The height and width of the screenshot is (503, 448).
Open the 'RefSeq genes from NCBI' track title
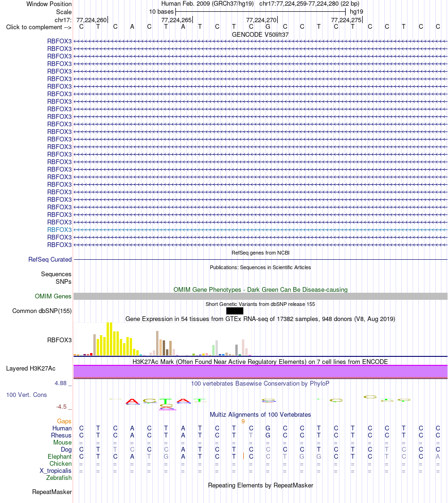point(260,253)
